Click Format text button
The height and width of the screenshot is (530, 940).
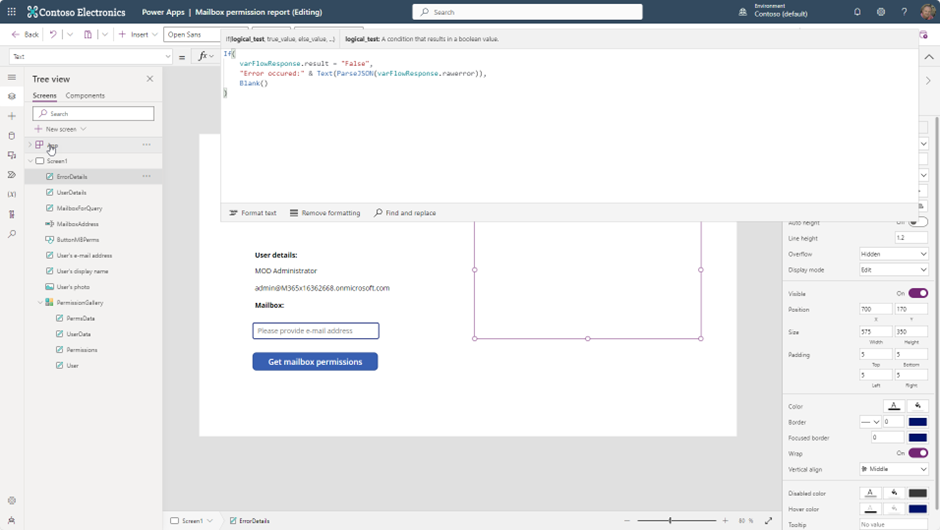point(252,213)
